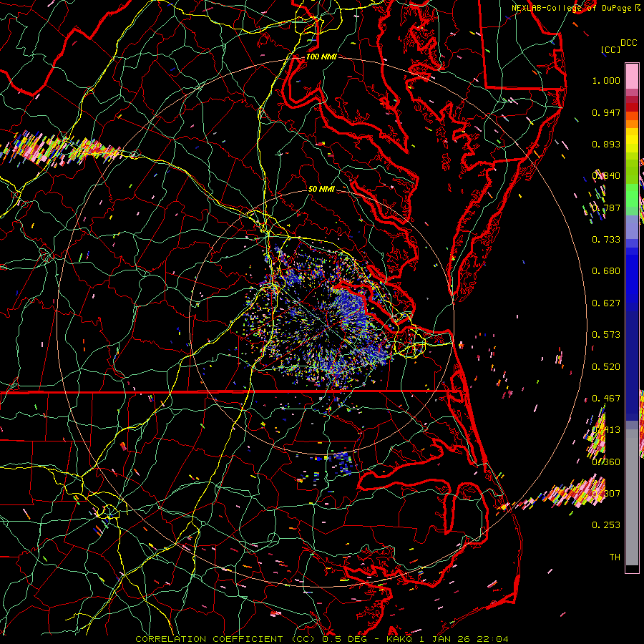
Task: Click the "100 NMI" range ring label
Action: pyautogui.click(x=321, y=57)
